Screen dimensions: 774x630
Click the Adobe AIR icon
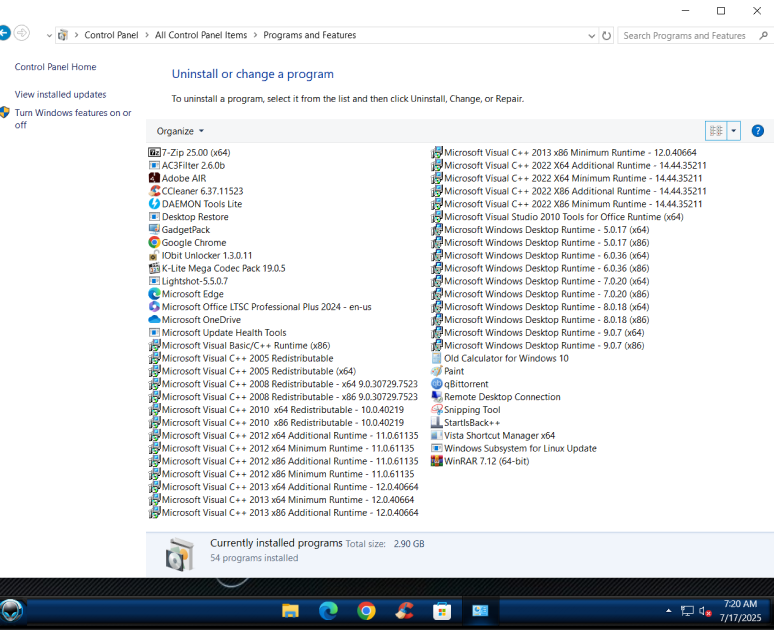click(155, 178)
